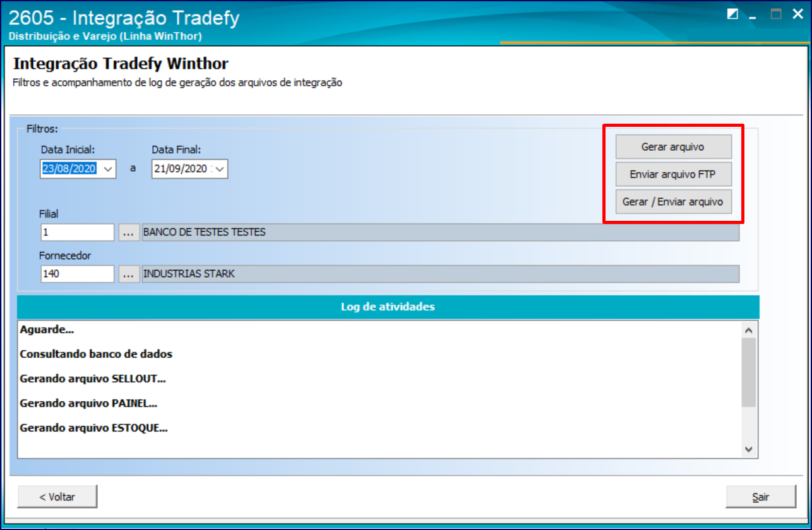Exit using the Sair button
Screen dimensions: 812x530
[761, 497]
